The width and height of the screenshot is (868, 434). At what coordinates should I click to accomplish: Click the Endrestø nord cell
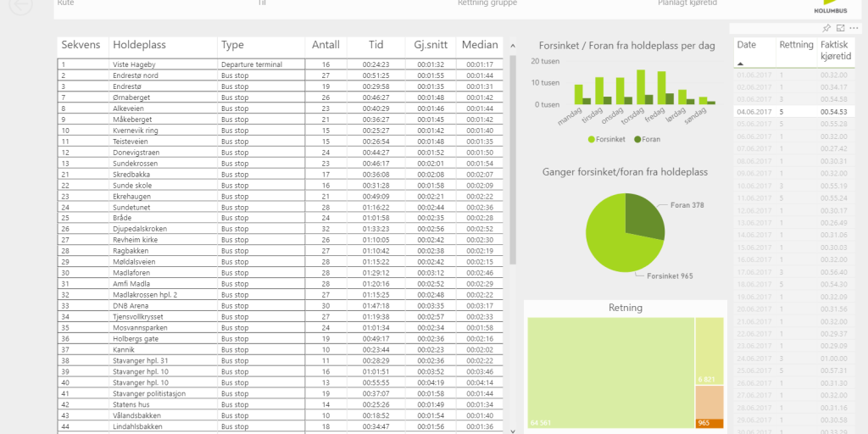(164, 75)
